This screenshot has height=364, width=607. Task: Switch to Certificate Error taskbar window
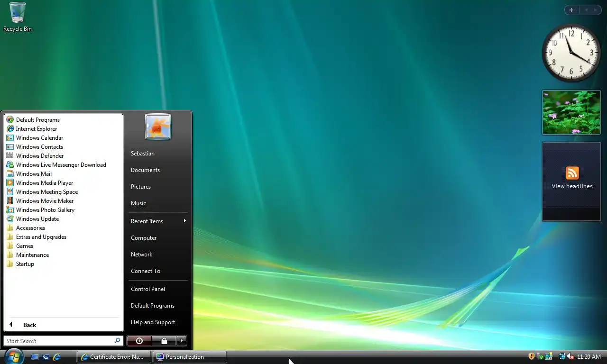(114, 357)
